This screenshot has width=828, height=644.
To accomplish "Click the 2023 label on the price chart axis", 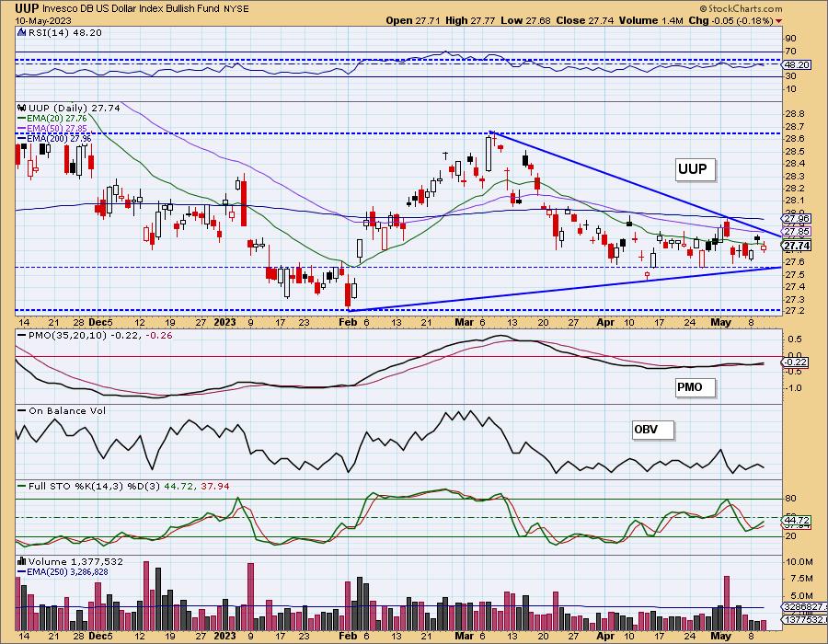I will (224, 323).
